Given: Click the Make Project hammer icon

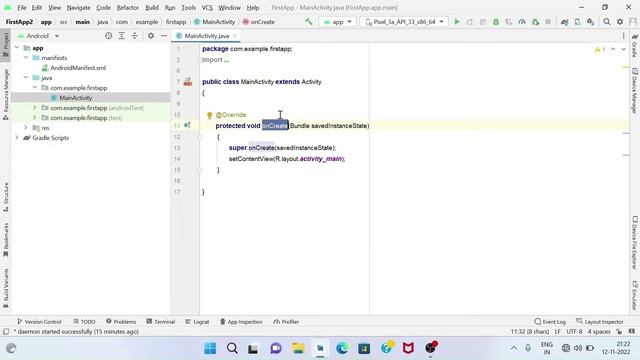Looking at the screenshot, I should (309, 22).
